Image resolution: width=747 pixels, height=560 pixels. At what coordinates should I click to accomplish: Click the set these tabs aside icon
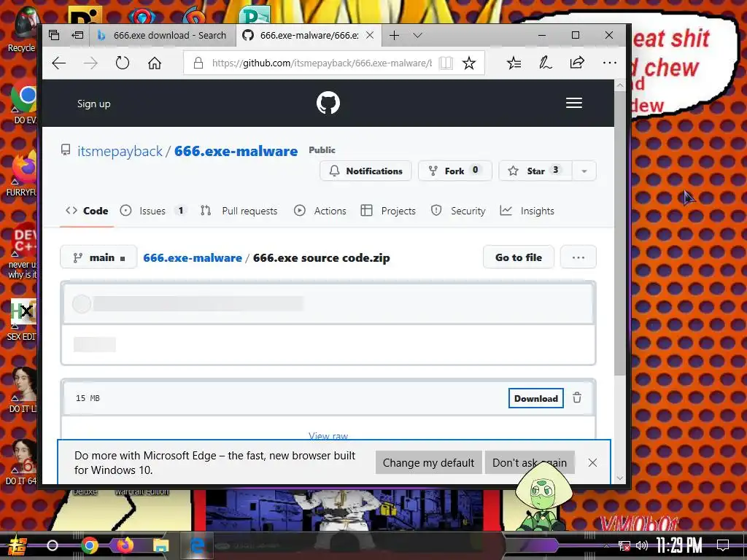77,35
